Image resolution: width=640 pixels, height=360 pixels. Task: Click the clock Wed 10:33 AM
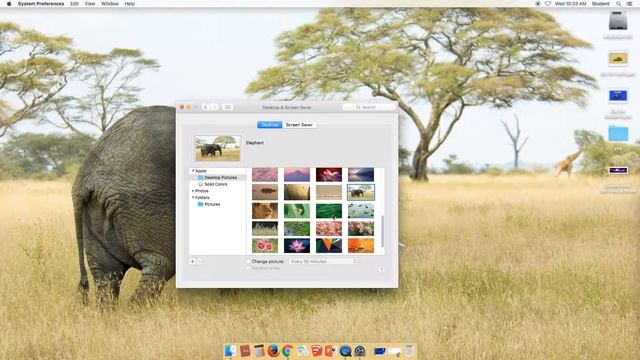coord(571,4)
